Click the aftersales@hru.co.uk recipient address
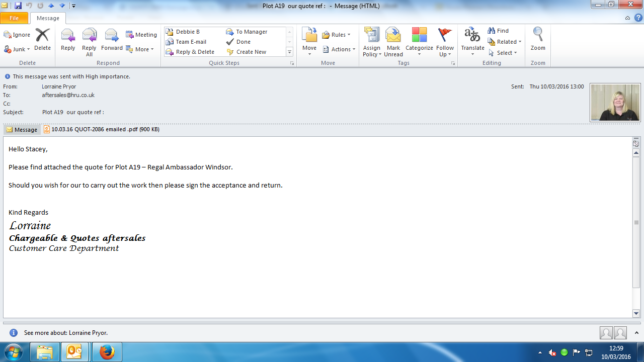Image resolution: width=644 pixels, height=362 pixels. (x=68, y=95)
